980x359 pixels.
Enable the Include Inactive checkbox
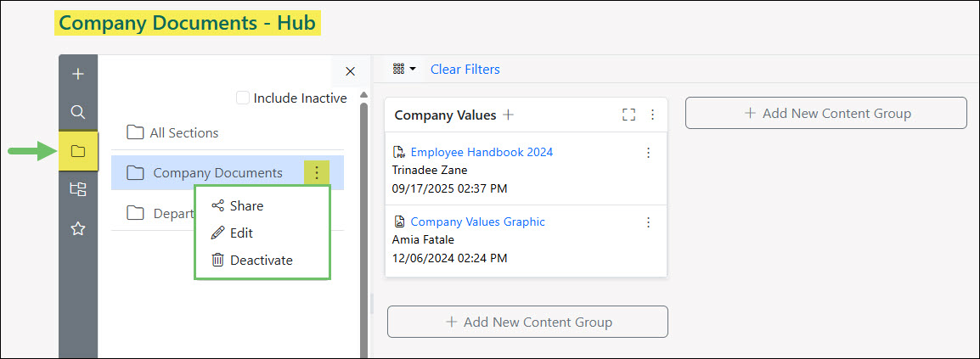tap(243, 98)
